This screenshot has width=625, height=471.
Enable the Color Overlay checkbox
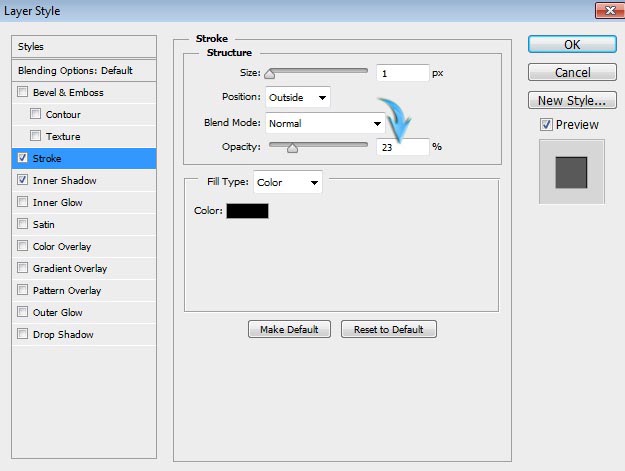[x=23, y=246]
